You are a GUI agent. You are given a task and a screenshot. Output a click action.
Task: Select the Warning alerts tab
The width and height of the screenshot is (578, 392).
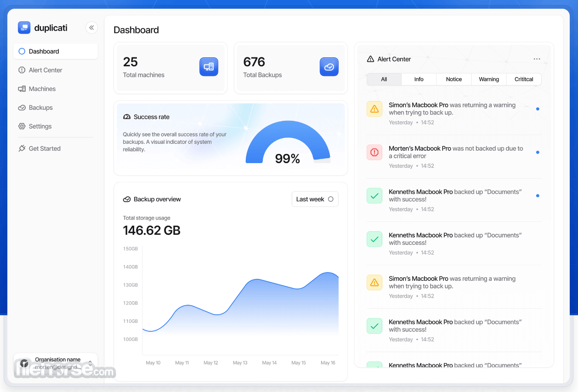[489, 79]
